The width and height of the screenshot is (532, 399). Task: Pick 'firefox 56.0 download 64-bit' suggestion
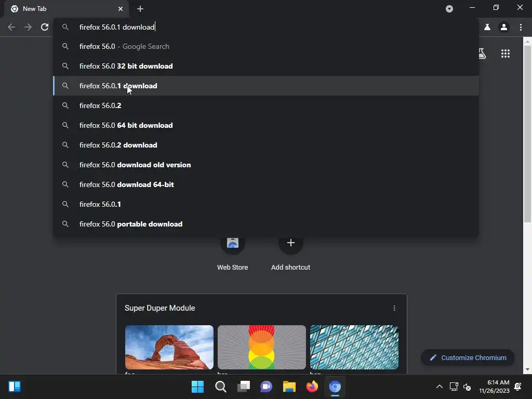266,184
